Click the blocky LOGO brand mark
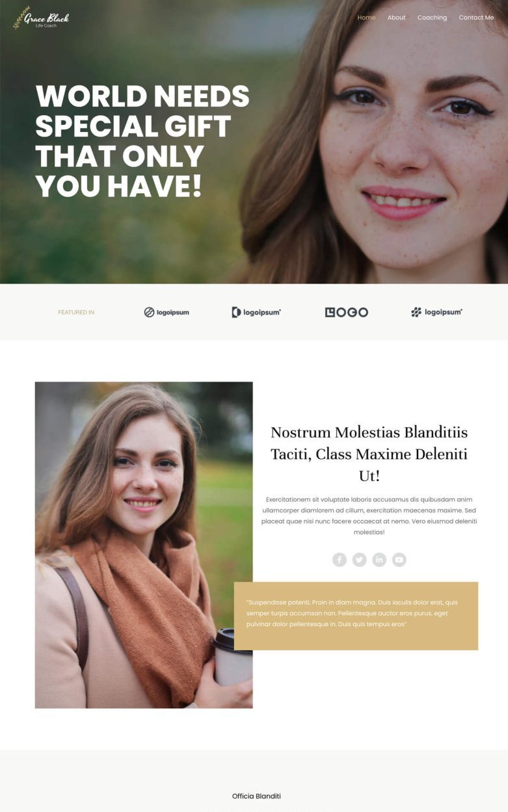The height and width of the screenshot is (812, 508). [347, 312]
